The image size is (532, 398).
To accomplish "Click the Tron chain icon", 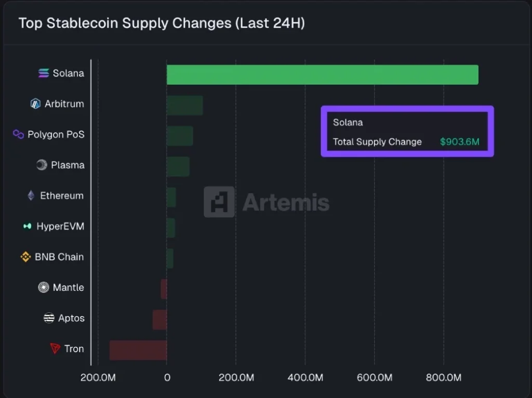I will click(56, 349).
